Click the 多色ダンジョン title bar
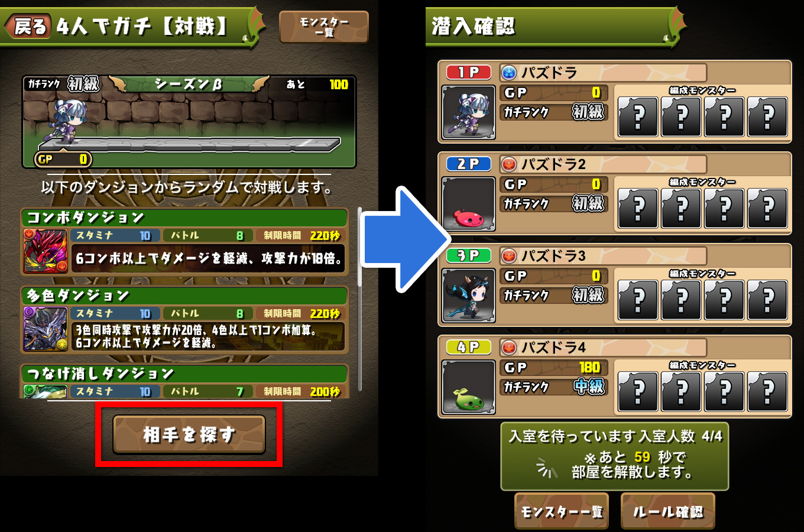Viewport: 804px width, 532px height. pyautogui.click(x=184, y=295)
